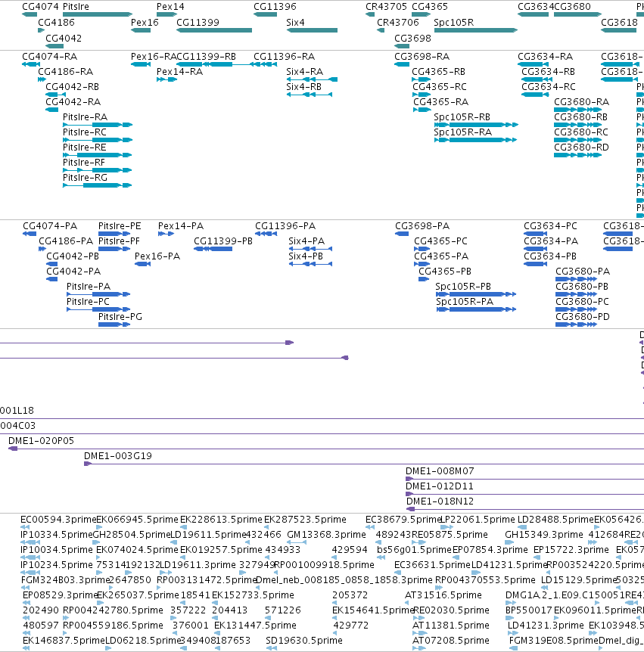The width and height of the screenshot is (644, 652).
Task: Select transcript Pitslre-RE
Action: coord(98,155)
